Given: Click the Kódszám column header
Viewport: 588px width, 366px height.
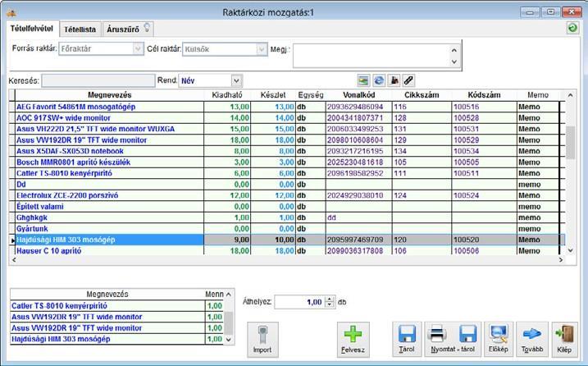Looking at the screenshot, I should point(484,95).
